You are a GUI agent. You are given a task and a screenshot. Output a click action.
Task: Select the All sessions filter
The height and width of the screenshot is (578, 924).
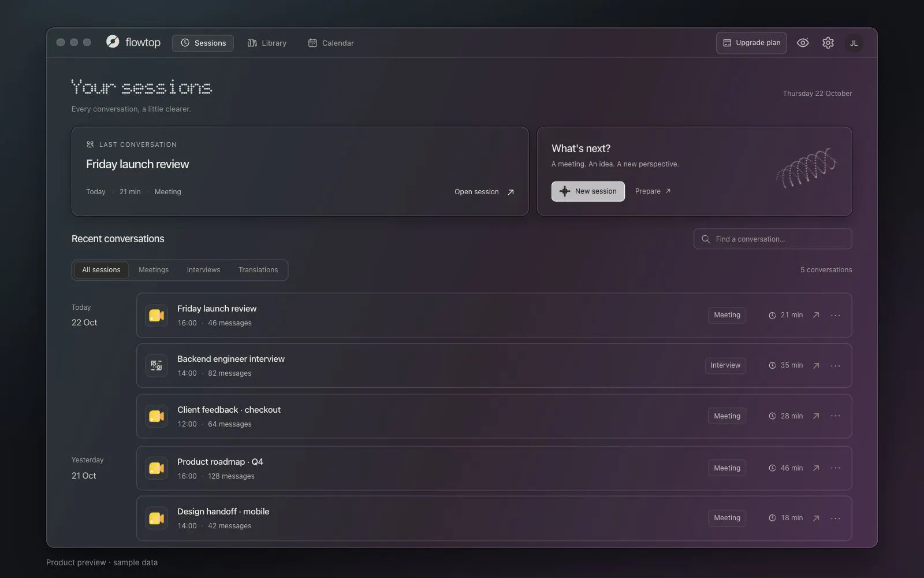click(x=101, y=270)
